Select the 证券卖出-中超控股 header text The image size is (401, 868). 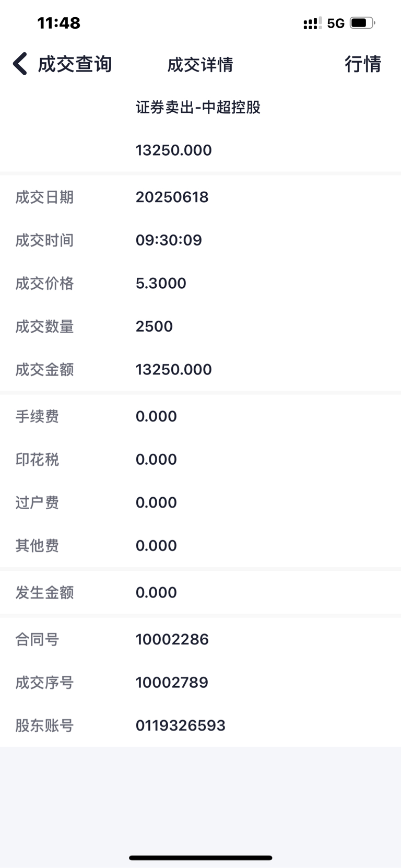pyautogui.click(x=198, y=107)
